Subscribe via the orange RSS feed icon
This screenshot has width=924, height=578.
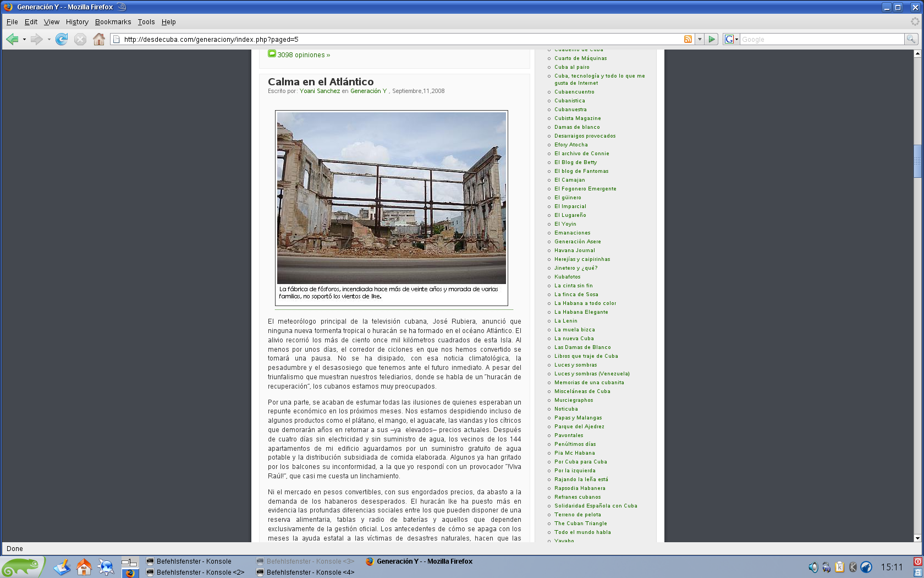point(687,39)
